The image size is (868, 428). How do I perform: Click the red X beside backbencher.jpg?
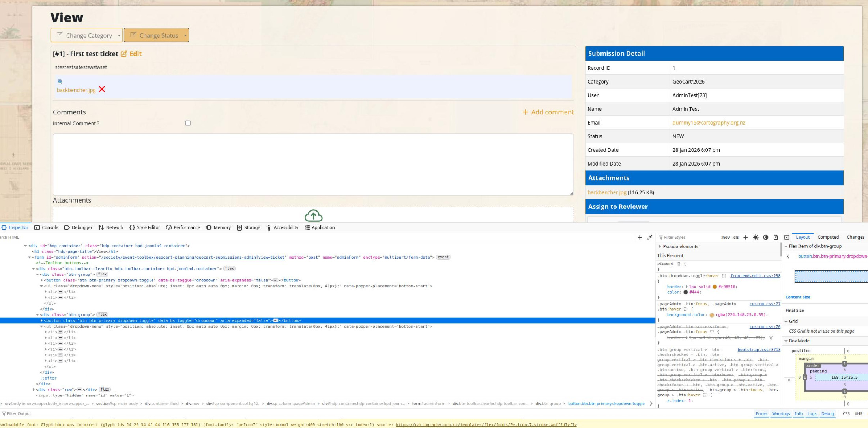(102, 89)
